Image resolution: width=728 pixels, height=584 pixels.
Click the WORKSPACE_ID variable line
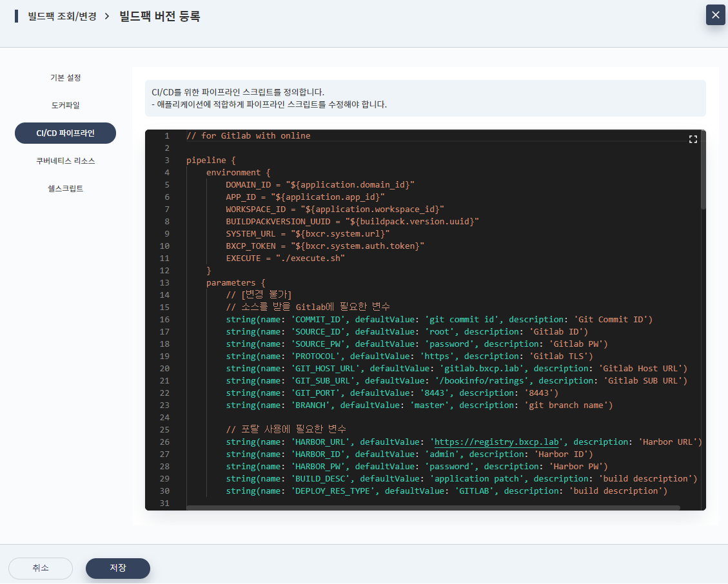[335, 209]
